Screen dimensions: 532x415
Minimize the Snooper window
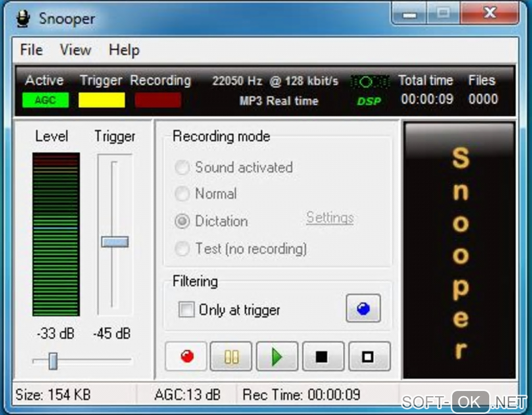click(409, 13)
